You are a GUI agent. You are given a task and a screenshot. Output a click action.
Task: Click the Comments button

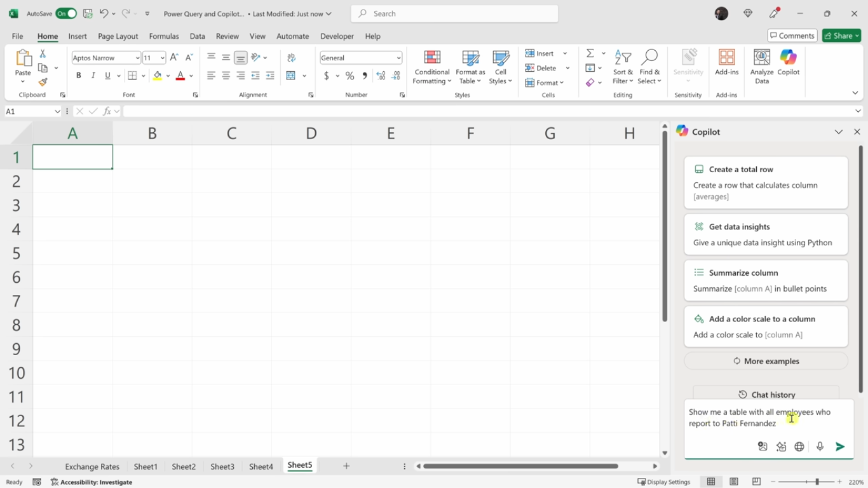click(792, 36)
